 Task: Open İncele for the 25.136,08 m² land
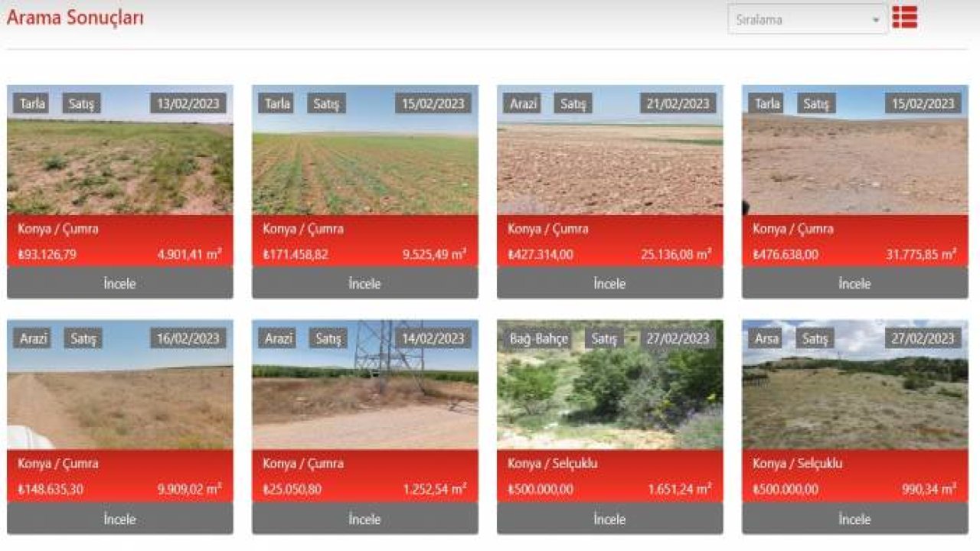[x=609, y=283]
